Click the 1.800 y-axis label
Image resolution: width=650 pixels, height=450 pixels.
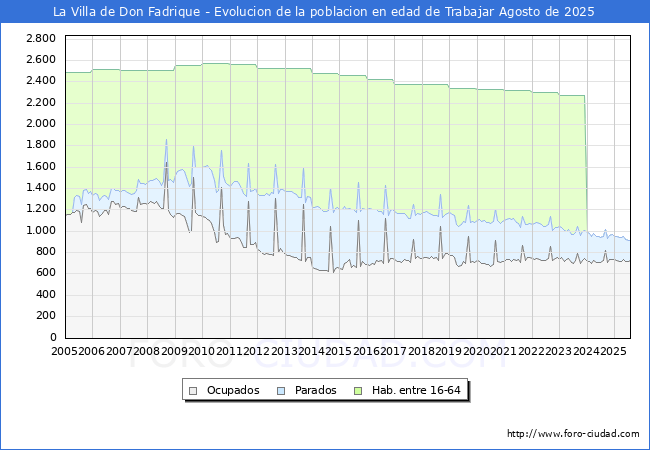click(x=41, y=145)
